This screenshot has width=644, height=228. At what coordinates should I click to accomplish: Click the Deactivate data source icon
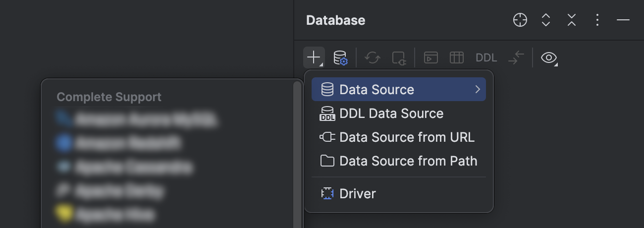399,57
